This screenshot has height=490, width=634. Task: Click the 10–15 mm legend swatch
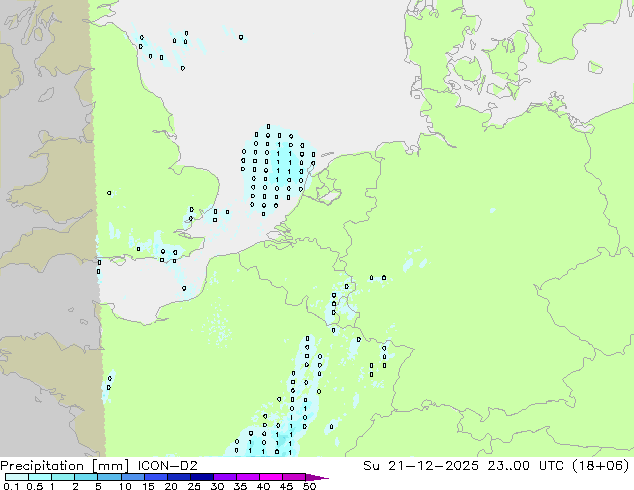click(x=132, y=477)
